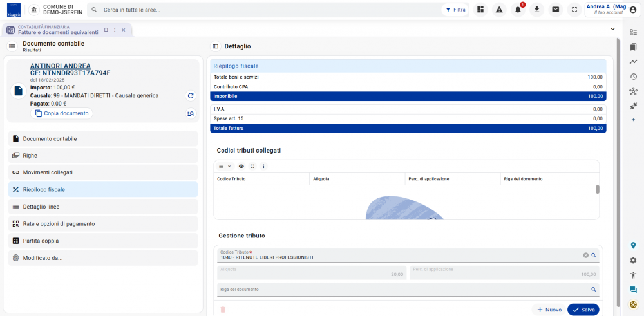644x316 pixels.
Task: Bookmark the Fatture e documenti tab
Action: [106, 30]
